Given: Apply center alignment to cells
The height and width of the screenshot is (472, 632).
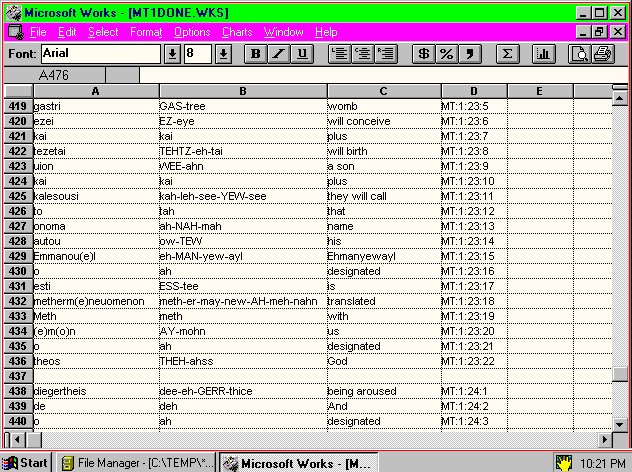Looking at the screenshot, I should [363, 54].
